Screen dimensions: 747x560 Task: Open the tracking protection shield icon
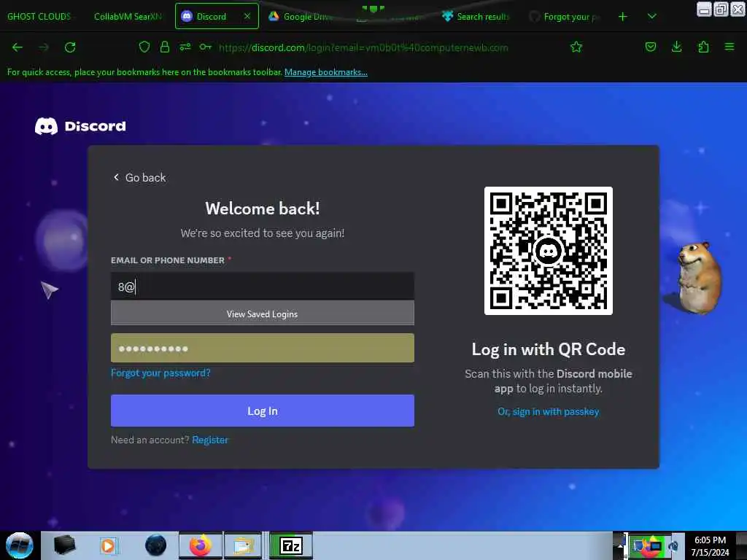[x=144, y=47]
